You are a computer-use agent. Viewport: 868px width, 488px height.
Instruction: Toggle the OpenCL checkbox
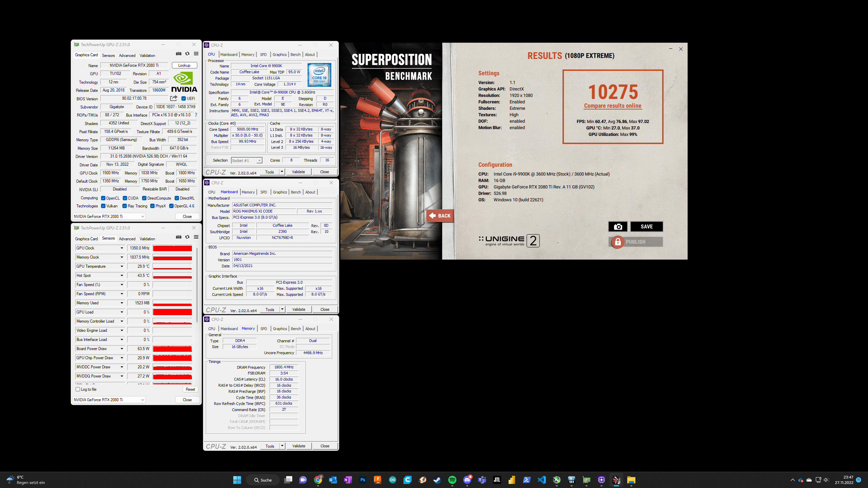click(x=103, y=198)
